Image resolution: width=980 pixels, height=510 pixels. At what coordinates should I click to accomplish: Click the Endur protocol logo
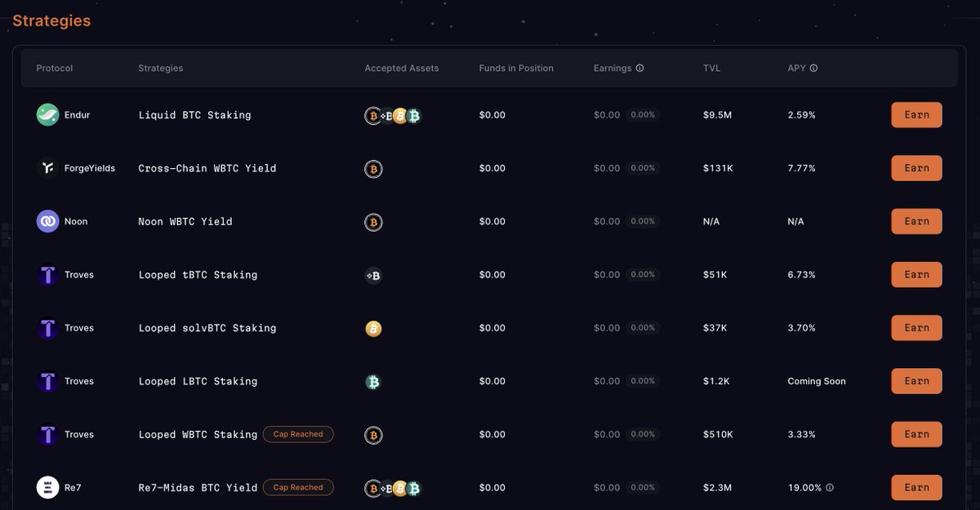pos(48,115)
